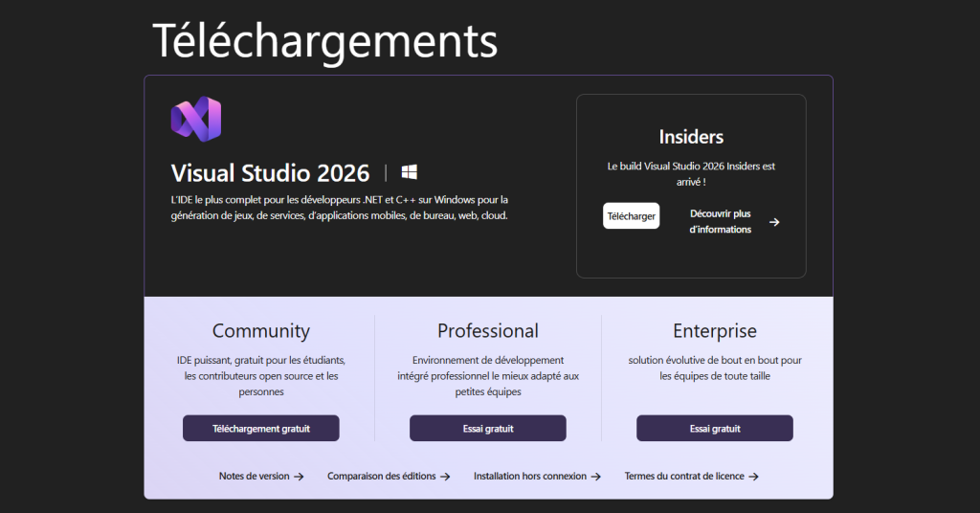The height and width of the screenshot is (513, 980).
Task: Open the Notes de version link
Action: pyautogui.click(x=254, y=477)
